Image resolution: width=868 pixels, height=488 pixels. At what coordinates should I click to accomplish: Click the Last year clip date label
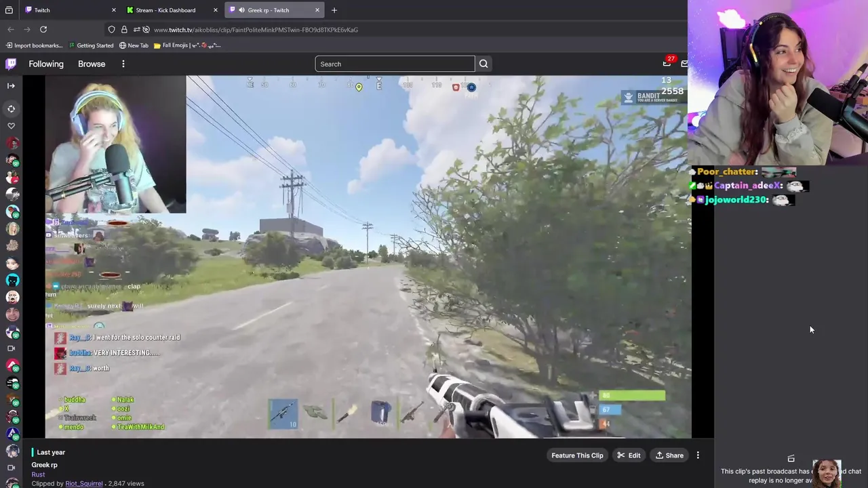coord(51,452)
